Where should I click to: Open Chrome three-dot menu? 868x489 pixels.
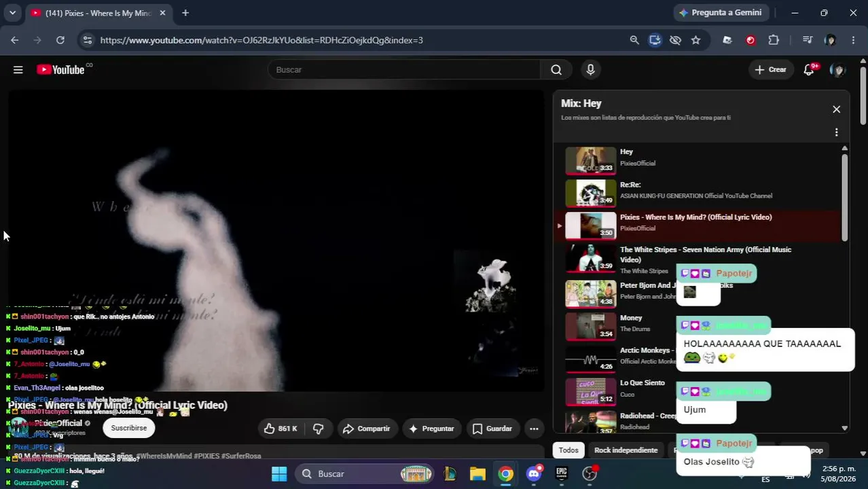pyautogui.click(x=853, y=40)
